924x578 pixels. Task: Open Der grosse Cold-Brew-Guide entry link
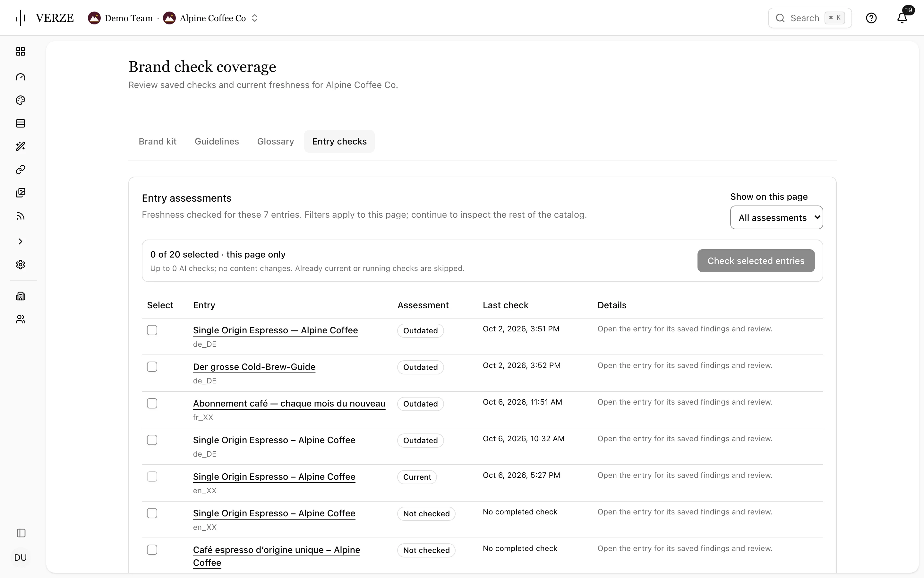pos(254,367)
